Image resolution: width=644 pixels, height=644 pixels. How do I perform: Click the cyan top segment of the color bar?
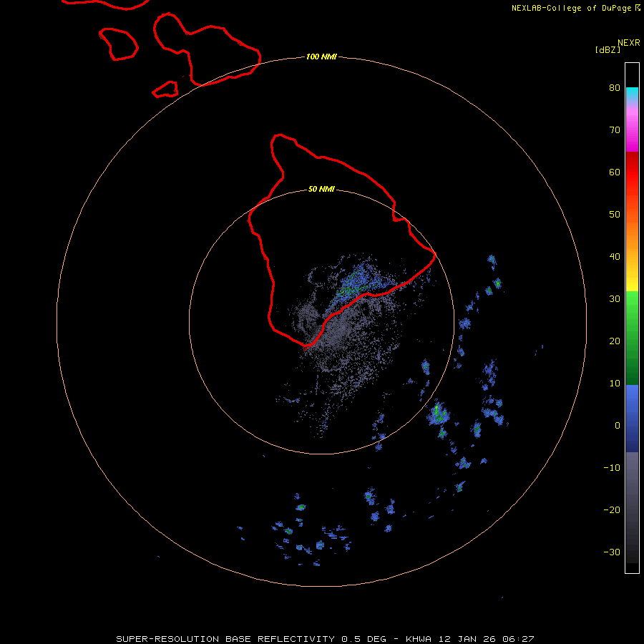click(x=632, y=94)
